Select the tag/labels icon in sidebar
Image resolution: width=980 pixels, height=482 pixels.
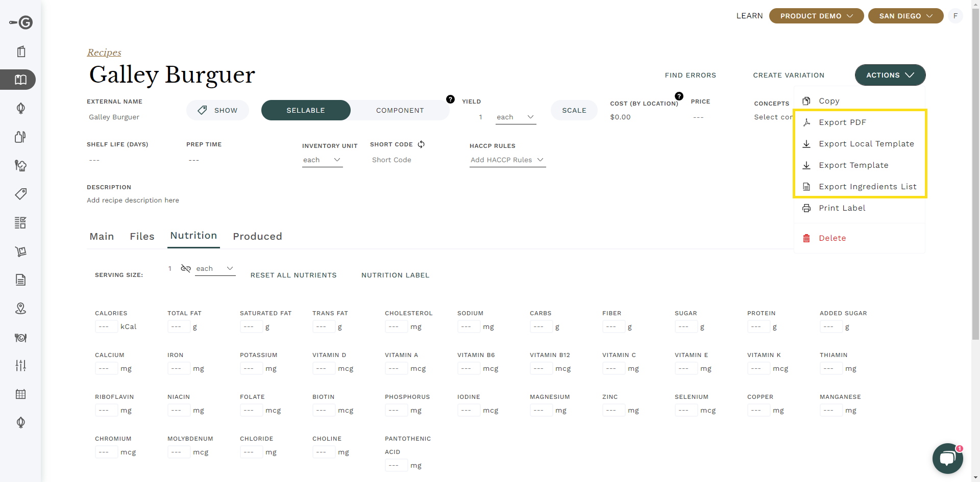coord(20,194)
